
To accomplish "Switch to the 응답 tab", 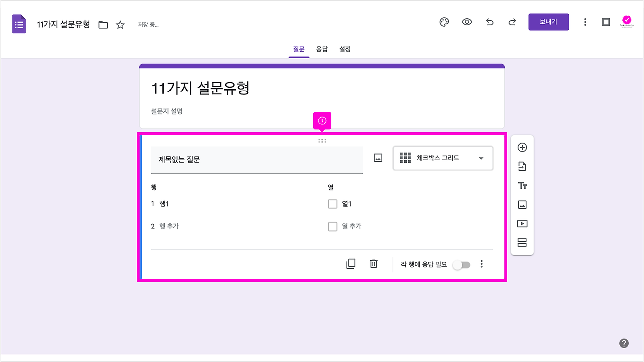I will click(322, 49).
